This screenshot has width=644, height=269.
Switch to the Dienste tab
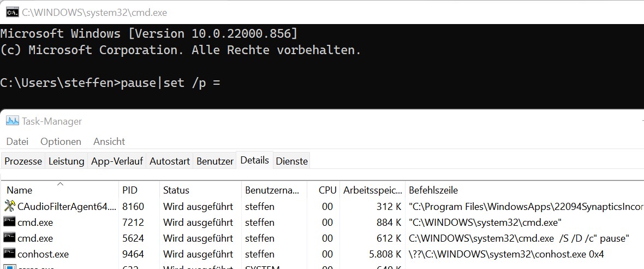click(x=291, y=161)
